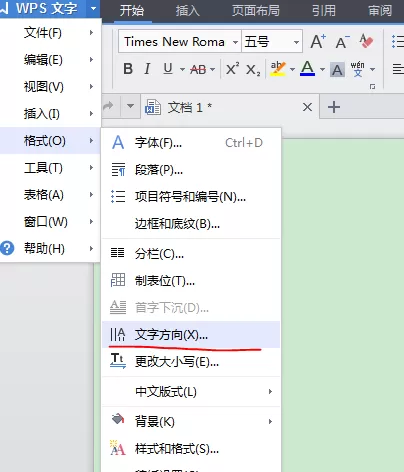Open 工具(T) menu

click(50, 168)
